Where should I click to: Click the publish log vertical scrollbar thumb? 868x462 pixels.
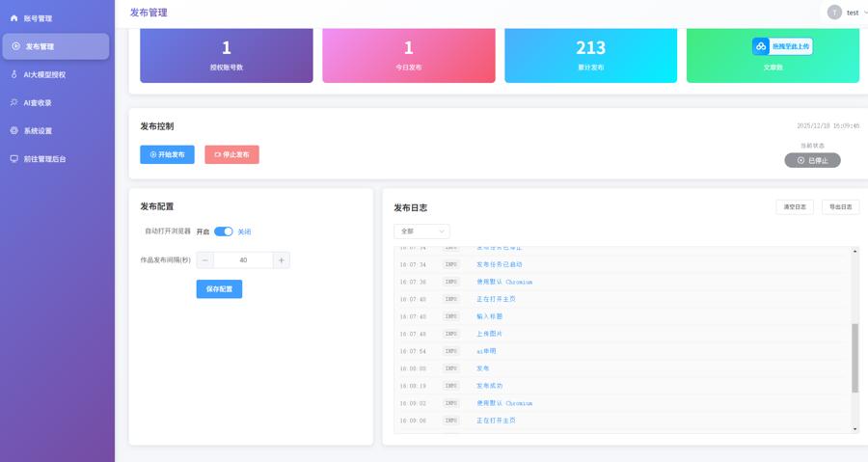(x=854, y=358)
